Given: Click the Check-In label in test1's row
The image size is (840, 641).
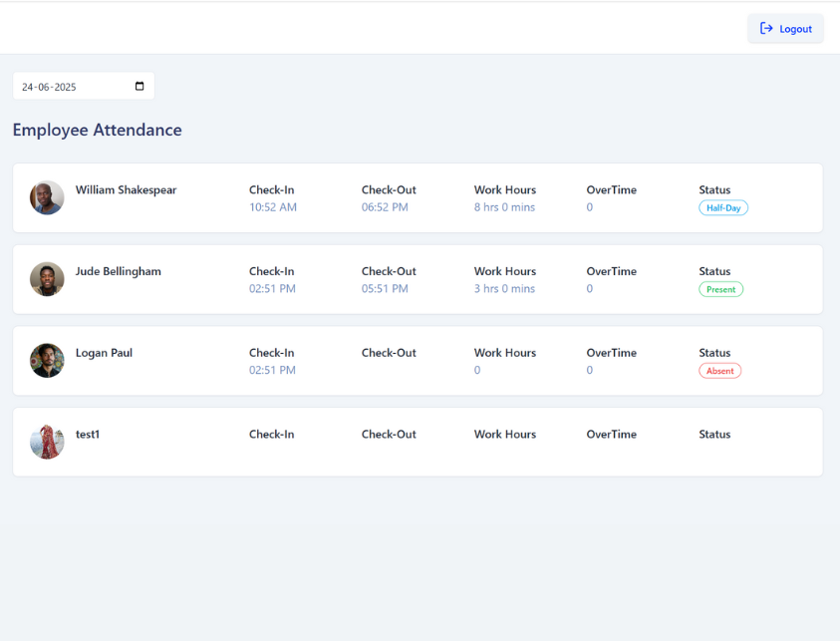Looking at the screenshot, I should coord(272,434).
